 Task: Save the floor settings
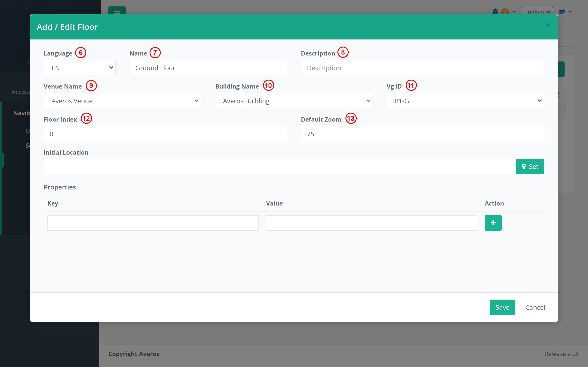pos(502,307)
